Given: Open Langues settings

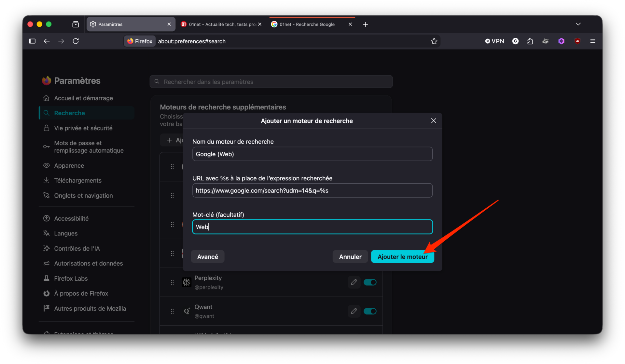Looking at the screenshot, I should pyautogui.click(x=86, y=233).
